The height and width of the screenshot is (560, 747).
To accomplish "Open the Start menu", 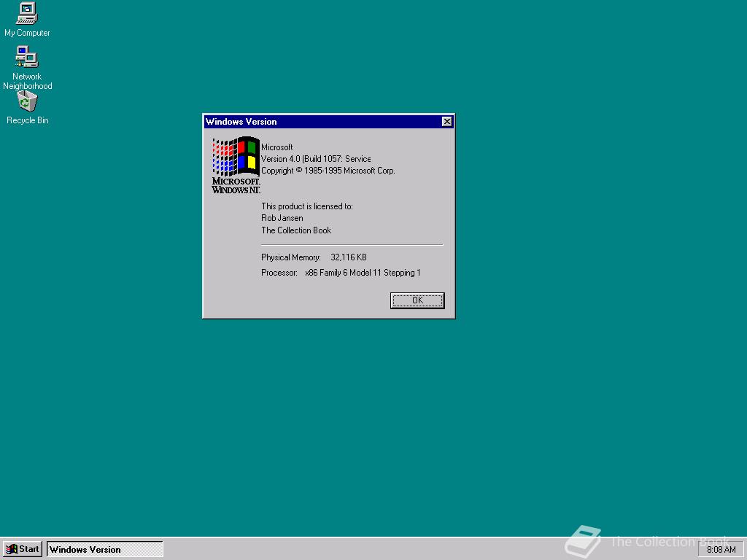I will pos(23,549).
